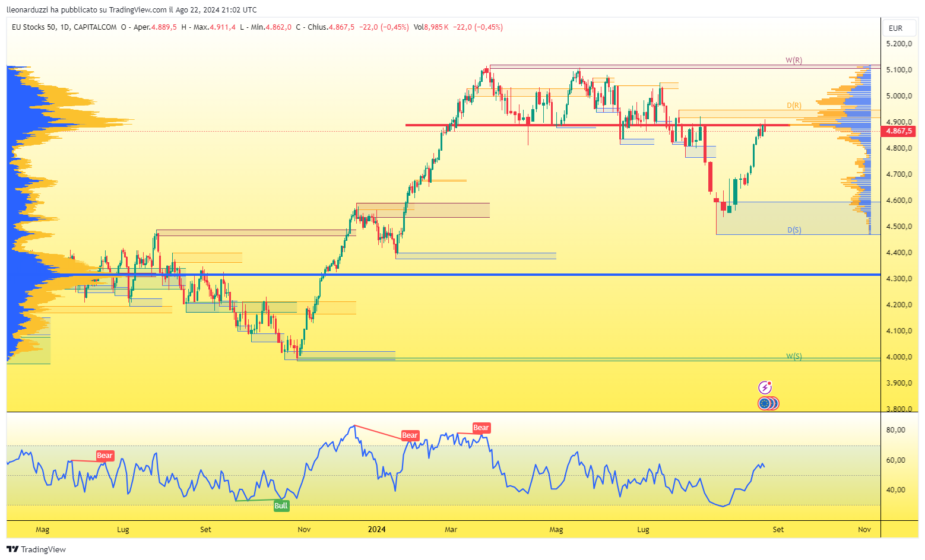Screen dimensions: 925x560
Task: Click the D(S) daily support label
Action: click(x=794, y=230)
